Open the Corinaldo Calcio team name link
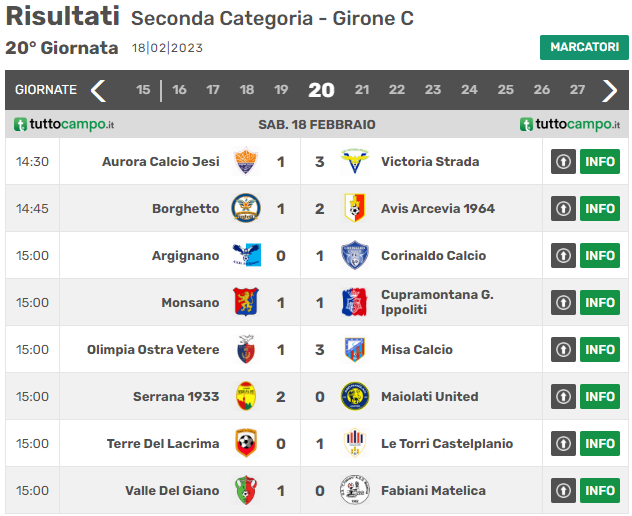Viewport: 632px width, 516px height. point(433,256)
